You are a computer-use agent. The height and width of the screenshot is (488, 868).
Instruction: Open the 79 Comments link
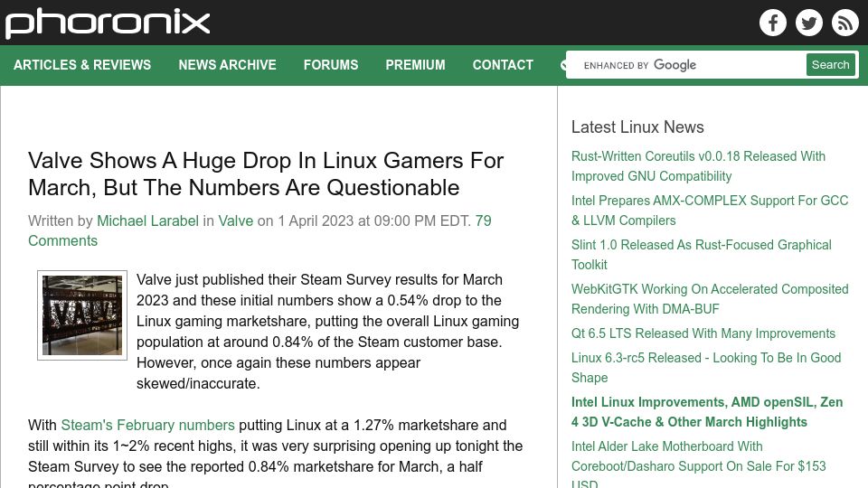[x=259, y=230]
